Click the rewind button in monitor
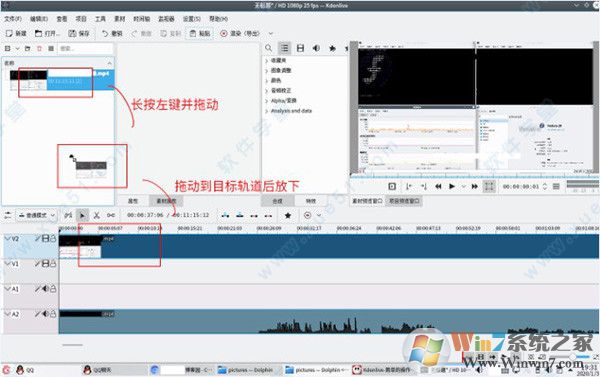 point(438,186)
